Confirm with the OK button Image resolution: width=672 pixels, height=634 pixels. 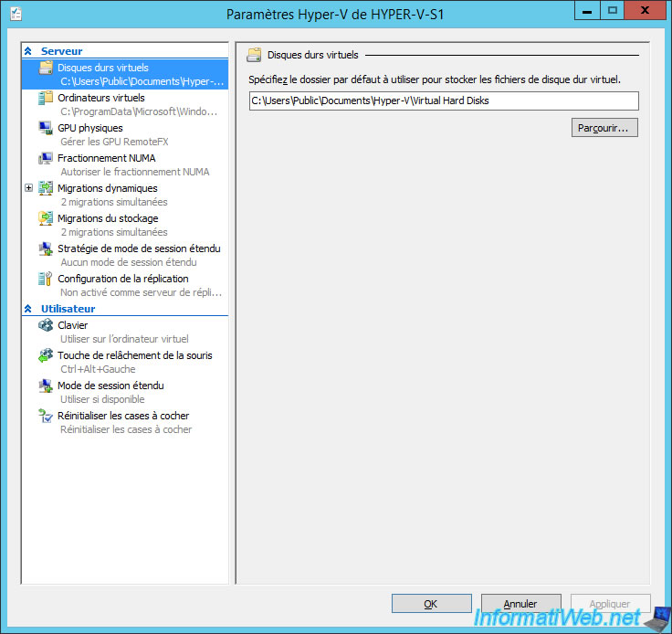click(431, 604)
